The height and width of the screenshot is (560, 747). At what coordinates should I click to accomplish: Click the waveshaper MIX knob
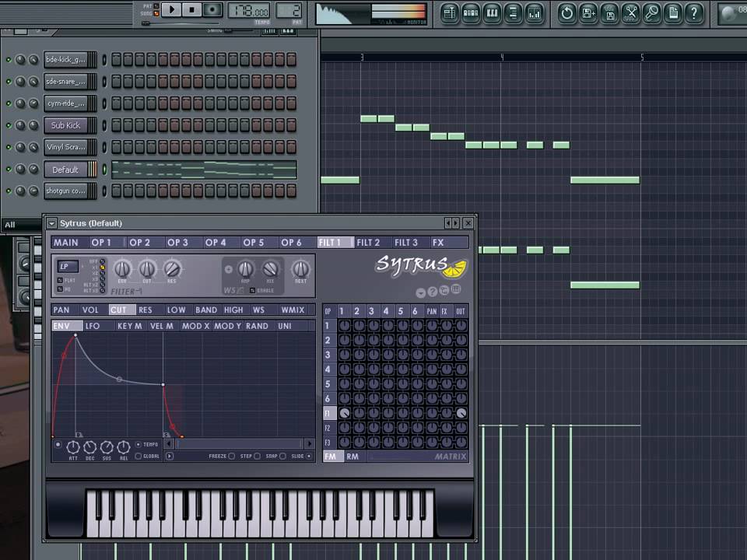click(x=270, y=269)
